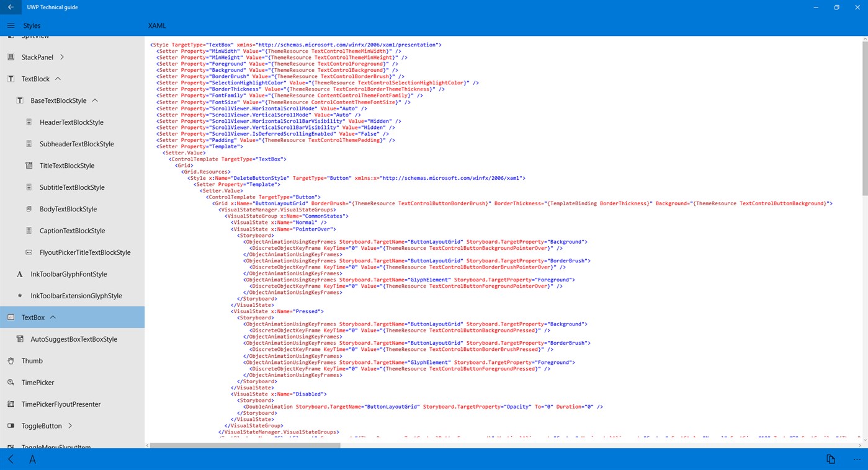Screen dimensions: 868x470
Task: Click the BaseTextBlockStyle icon
Action: tap(20, 100)
